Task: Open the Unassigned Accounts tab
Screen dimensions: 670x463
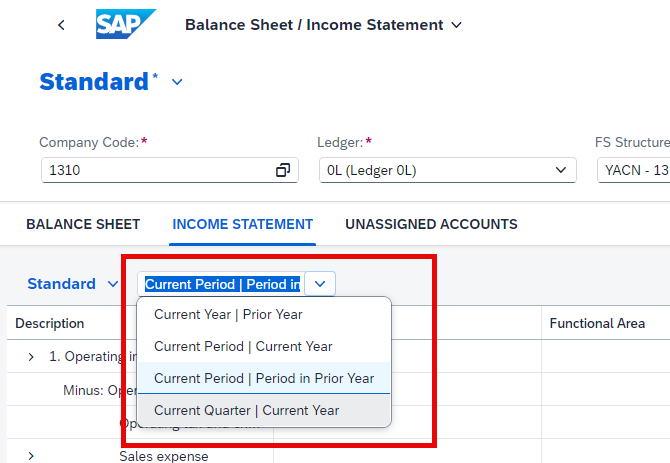Action: tap(431, 224)
